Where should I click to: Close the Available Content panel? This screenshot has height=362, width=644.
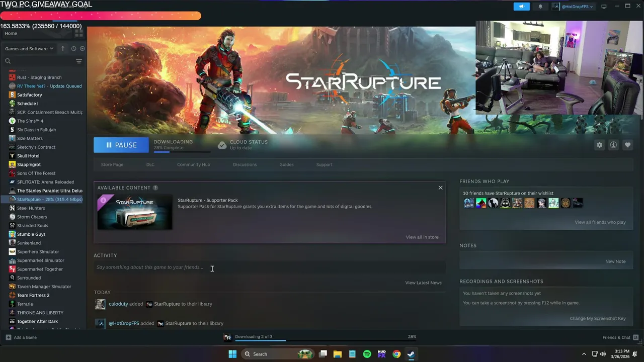(x=440, y=188)
